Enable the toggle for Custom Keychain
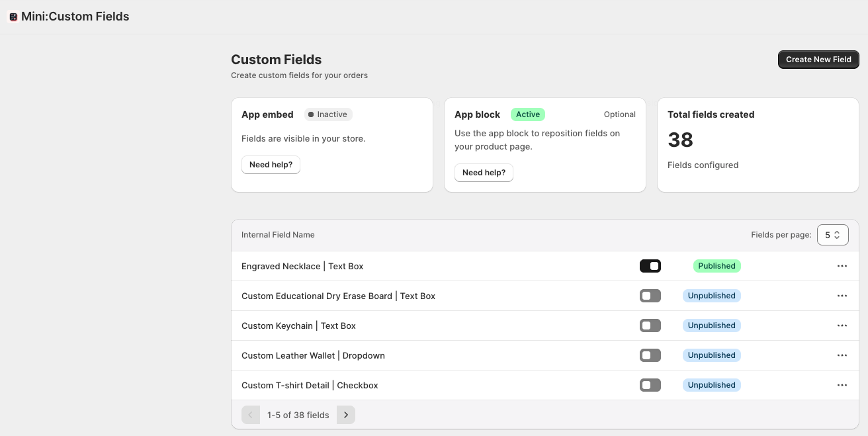This screenshot has width=868, height=436. (x=650, y=326)
